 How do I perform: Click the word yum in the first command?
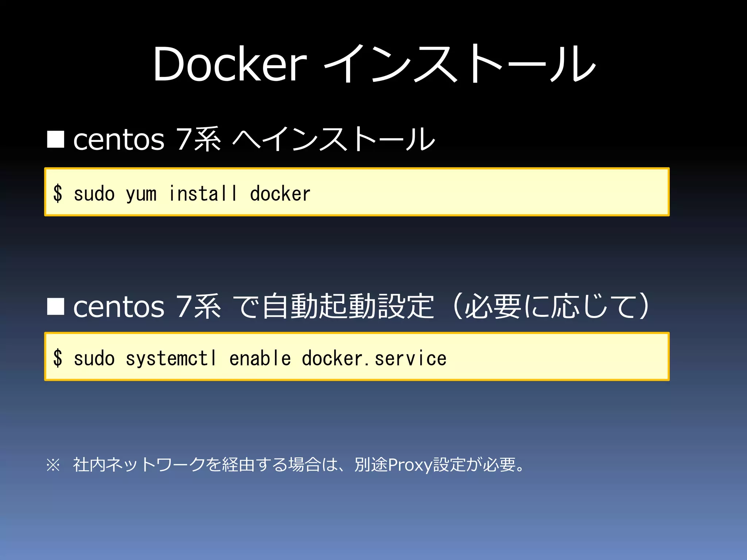tap(141, 194)
